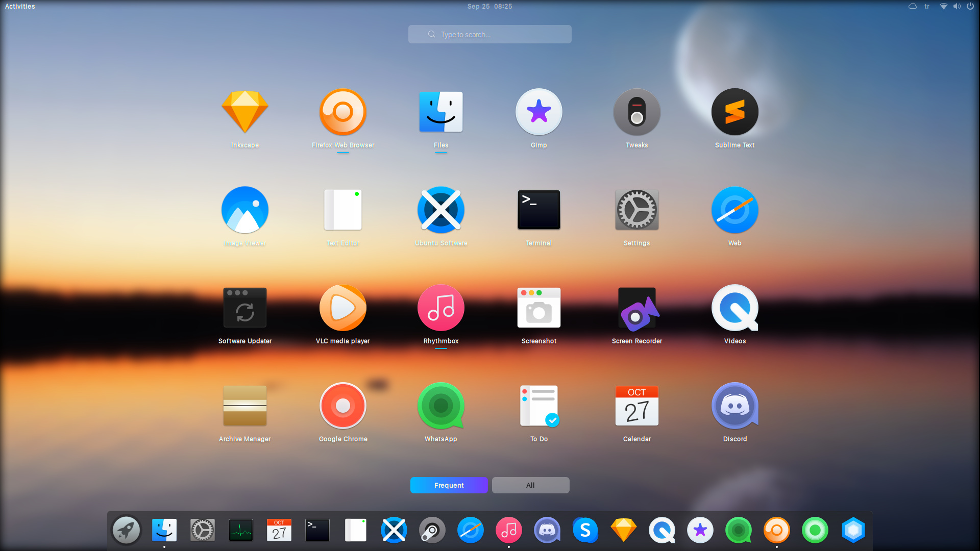Launch Firefox orange icon in the dock
Screen dimensions: 980x551
click(777, 531)
